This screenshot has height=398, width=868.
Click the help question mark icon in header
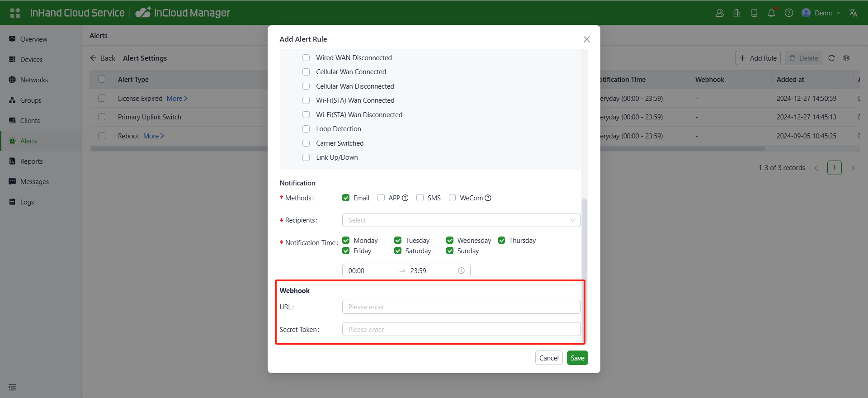point(789,13)
